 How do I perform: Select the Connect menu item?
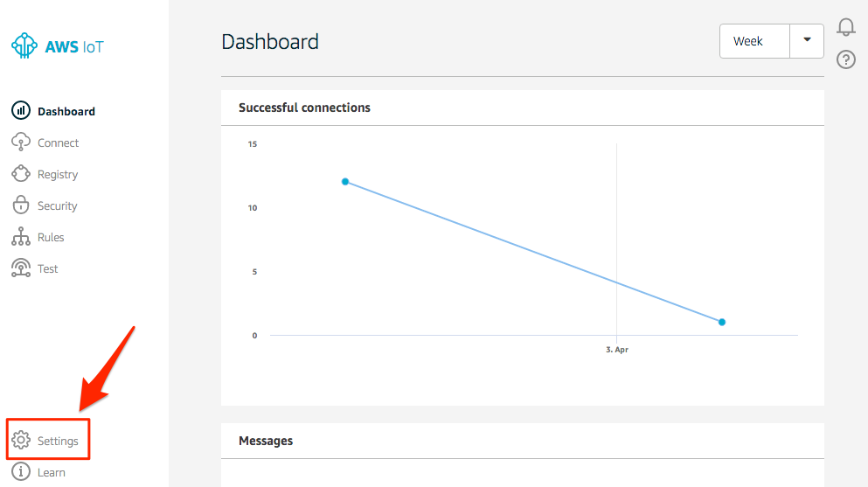(58, 143)
